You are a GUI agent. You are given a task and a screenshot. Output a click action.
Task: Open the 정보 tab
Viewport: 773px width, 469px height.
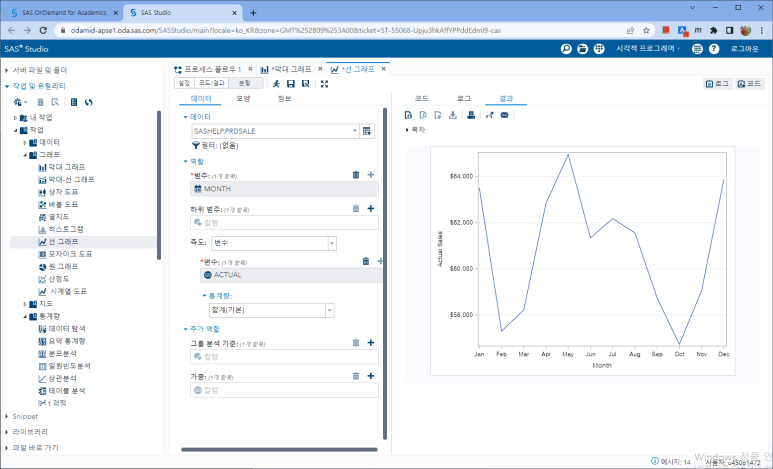284,99
